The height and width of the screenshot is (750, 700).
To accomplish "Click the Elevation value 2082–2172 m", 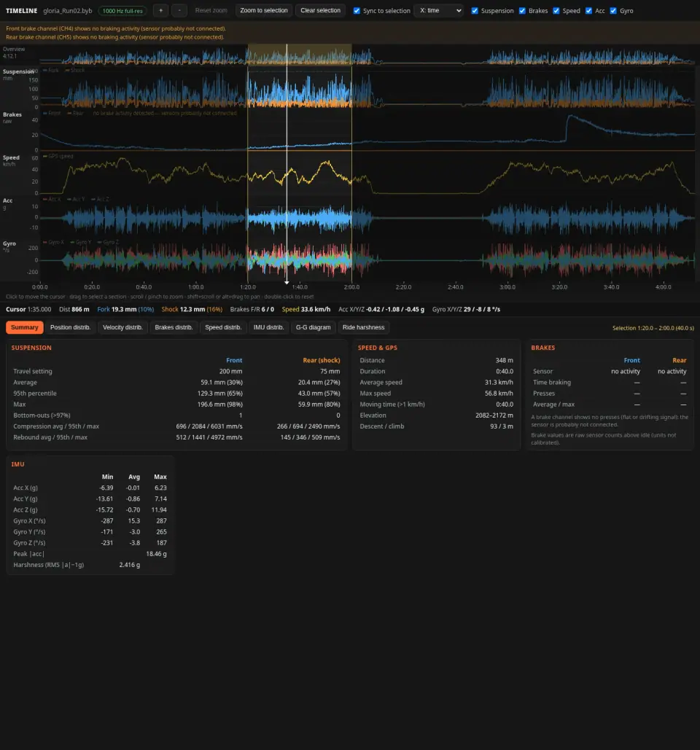I will tap(494, 415).
